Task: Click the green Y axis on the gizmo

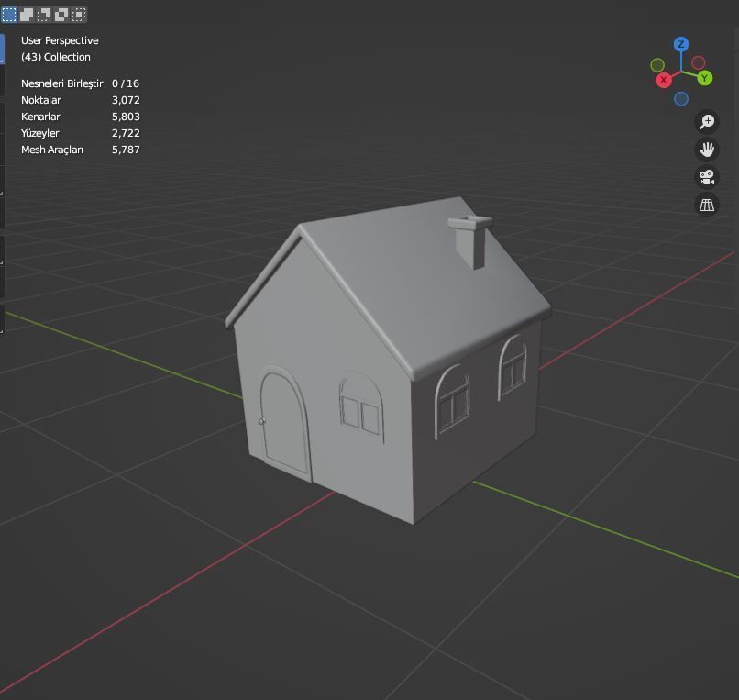Action: click(704, 78)
